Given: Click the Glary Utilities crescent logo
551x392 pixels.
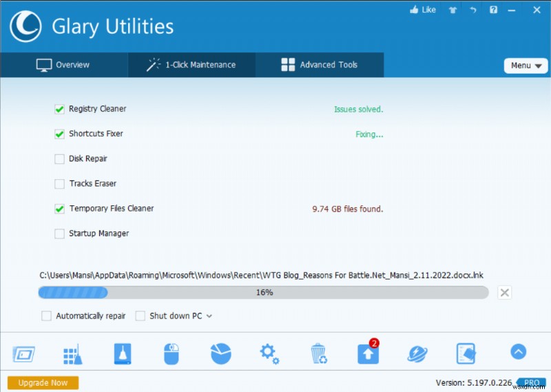Looking at the screenshot, I should point(25,26).
